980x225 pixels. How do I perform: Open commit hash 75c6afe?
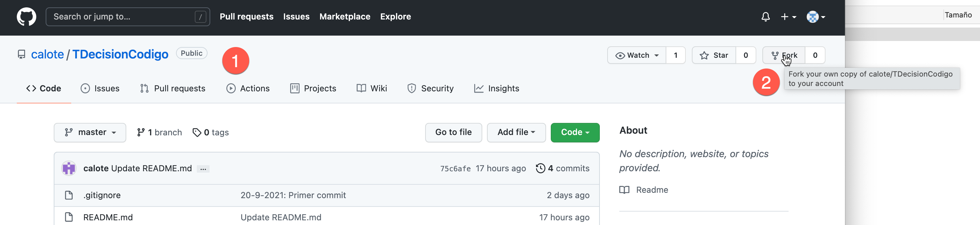455,169
